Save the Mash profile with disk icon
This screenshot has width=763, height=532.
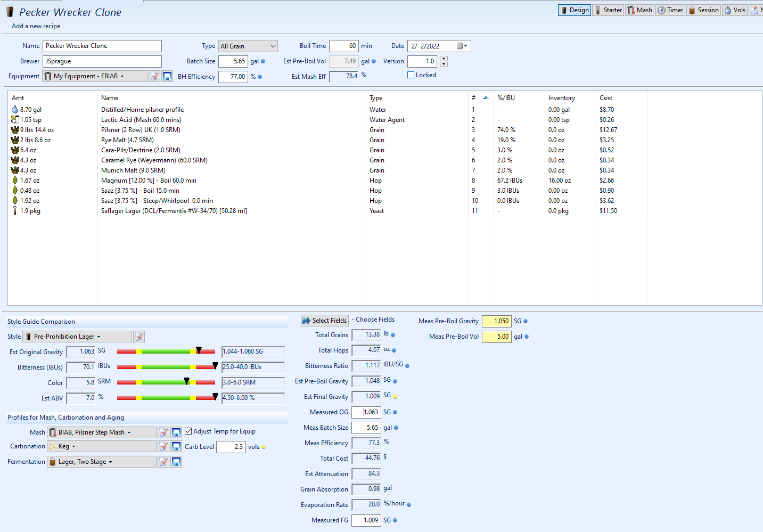click(176, 432)
